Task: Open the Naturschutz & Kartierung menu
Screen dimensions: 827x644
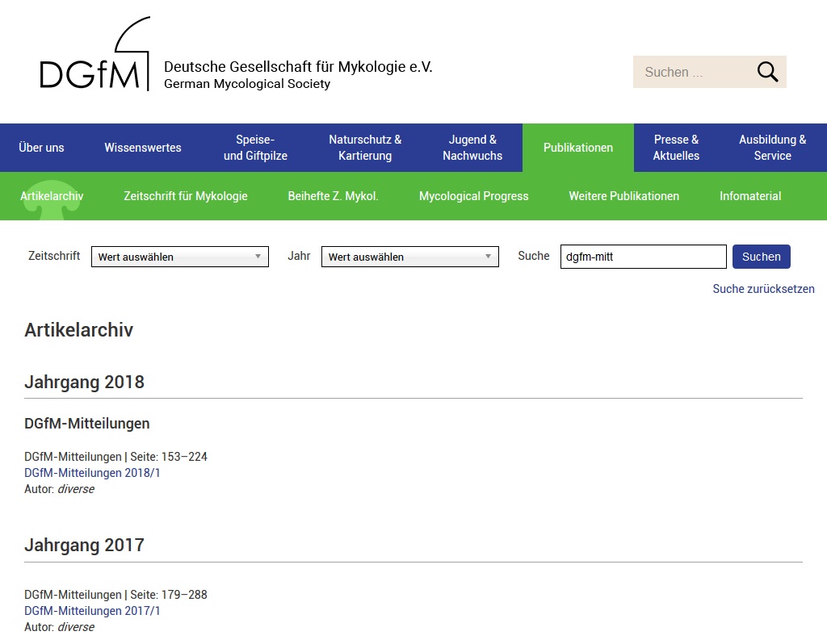Action: (365, 148)
